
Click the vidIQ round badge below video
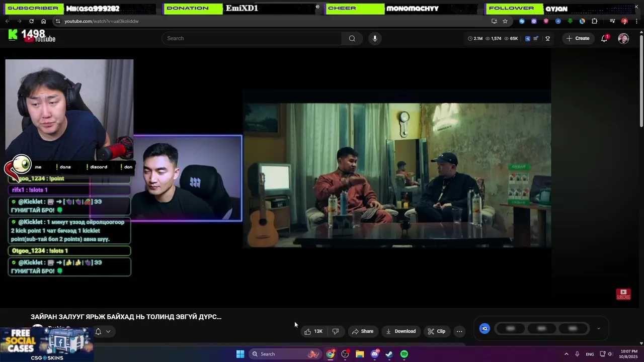pos(485,328)
